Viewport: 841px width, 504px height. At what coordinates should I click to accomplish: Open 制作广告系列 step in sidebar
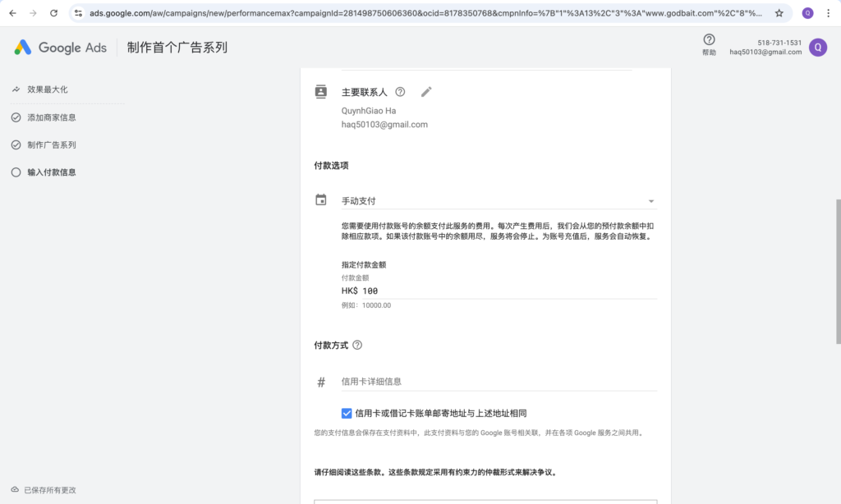click(51, 145)
